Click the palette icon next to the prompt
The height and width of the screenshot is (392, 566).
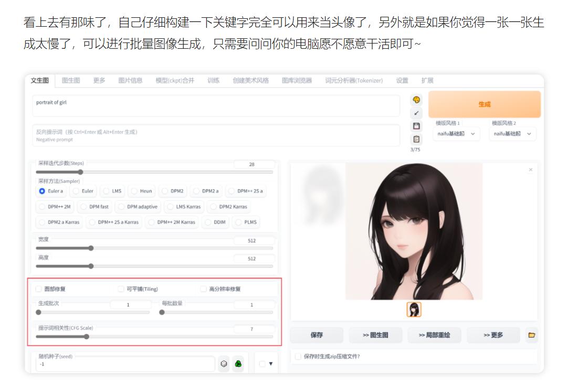click(x=416, y=100)
